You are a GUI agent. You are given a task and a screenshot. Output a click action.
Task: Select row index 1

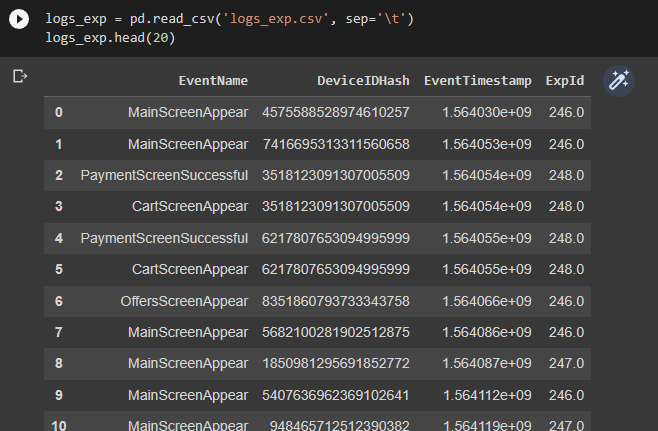[59, 144]
